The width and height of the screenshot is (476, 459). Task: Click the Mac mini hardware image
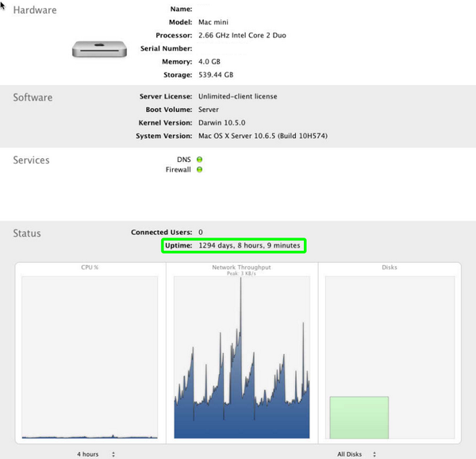pyautogui.click(x=99, y=49)
